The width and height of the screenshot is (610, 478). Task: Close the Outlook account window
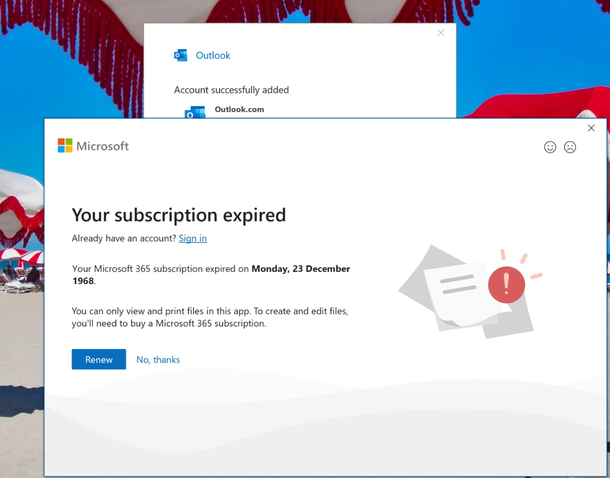[x=440, y=33]
